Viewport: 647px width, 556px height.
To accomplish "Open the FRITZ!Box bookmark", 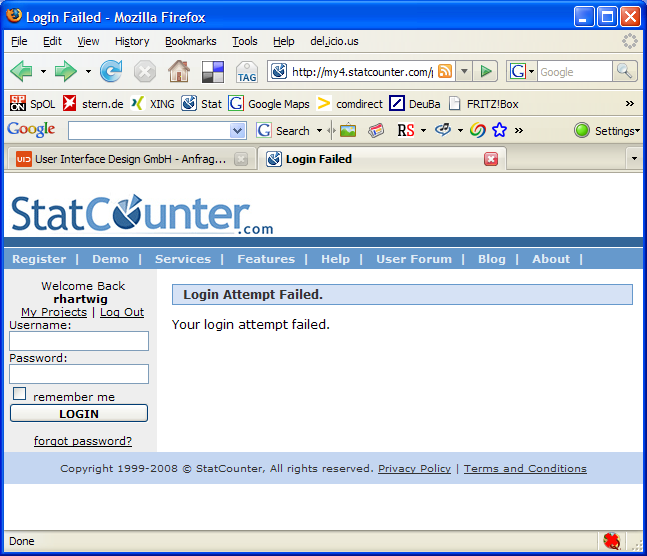I will tap(483, 104).
